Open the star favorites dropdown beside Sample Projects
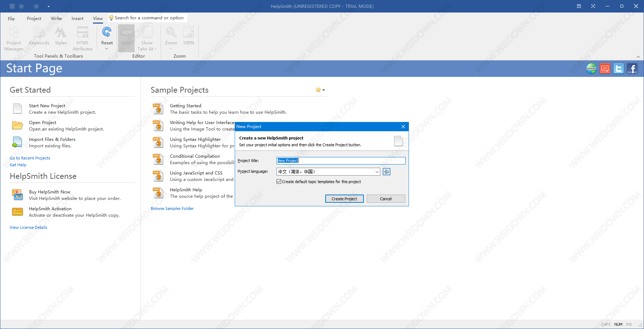644x329 pixels. click(320, 90)
